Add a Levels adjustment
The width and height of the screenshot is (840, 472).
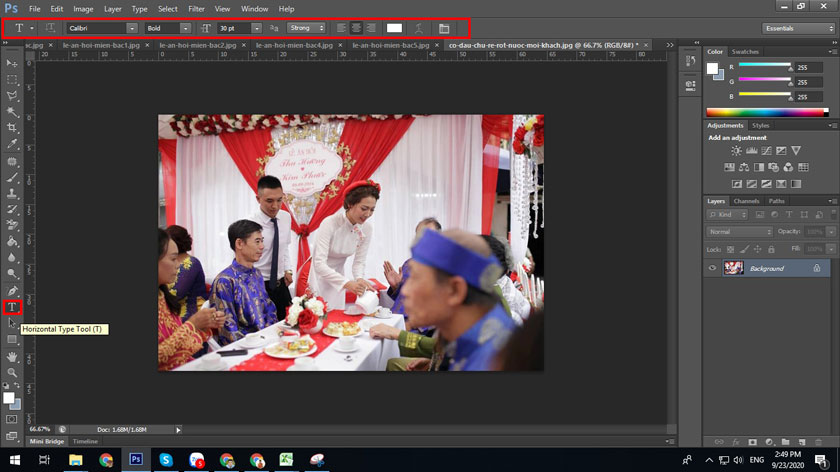[x=752, y=151]
